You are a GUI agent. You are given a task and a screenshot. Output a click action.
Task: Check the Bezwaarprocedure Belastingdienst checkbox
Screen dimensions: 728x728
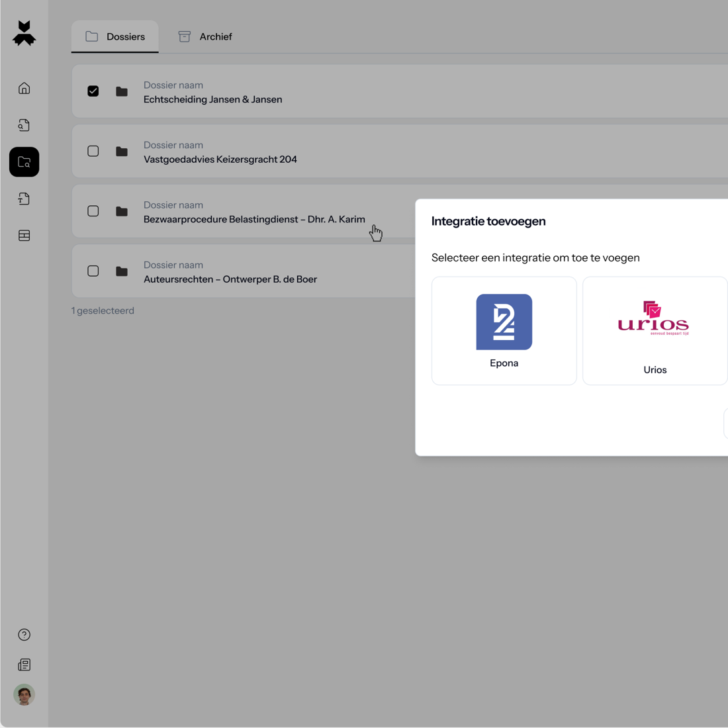[x=93, y=210]
